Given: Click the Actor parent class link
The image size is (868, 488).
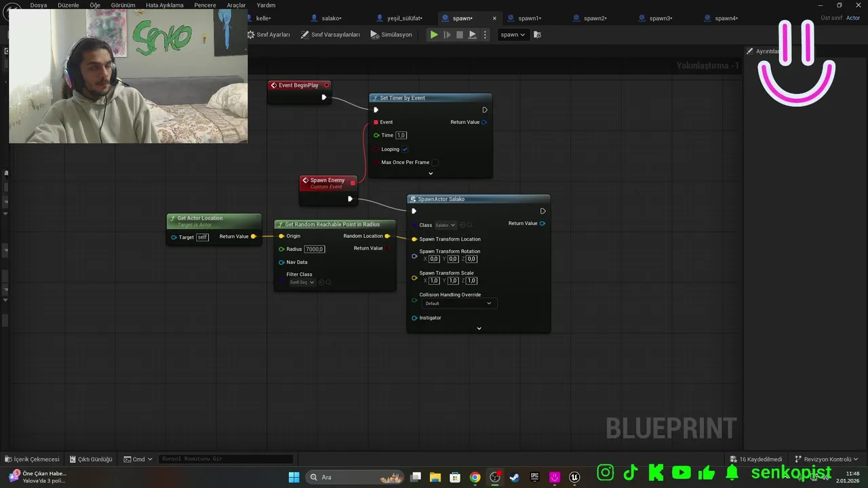Looking at the screenshot, I should point(853,18).
